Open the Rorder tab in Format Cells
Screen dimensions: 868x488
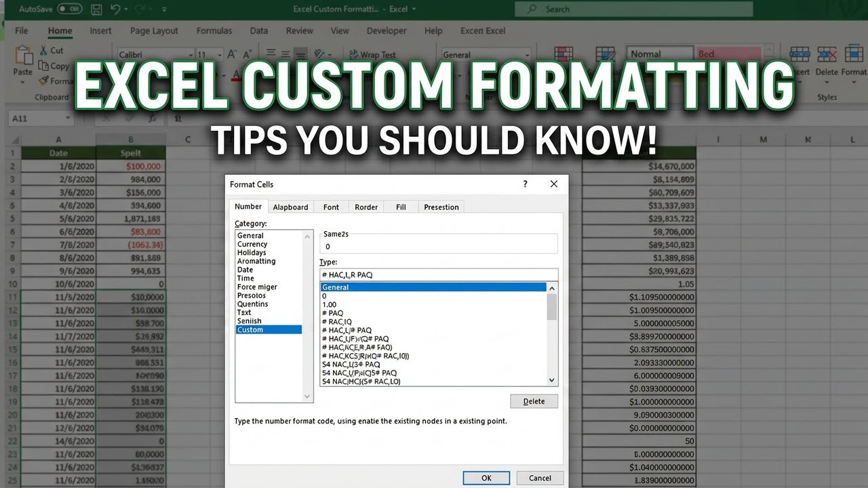click(366, 207)
